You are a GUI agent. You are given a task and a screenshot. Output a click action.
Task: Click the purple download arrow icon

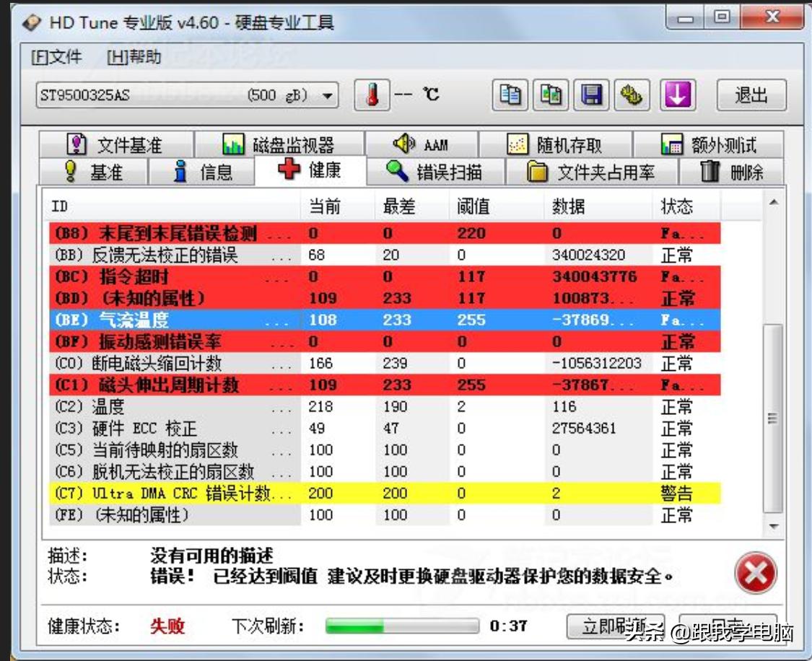pos(678,96)
